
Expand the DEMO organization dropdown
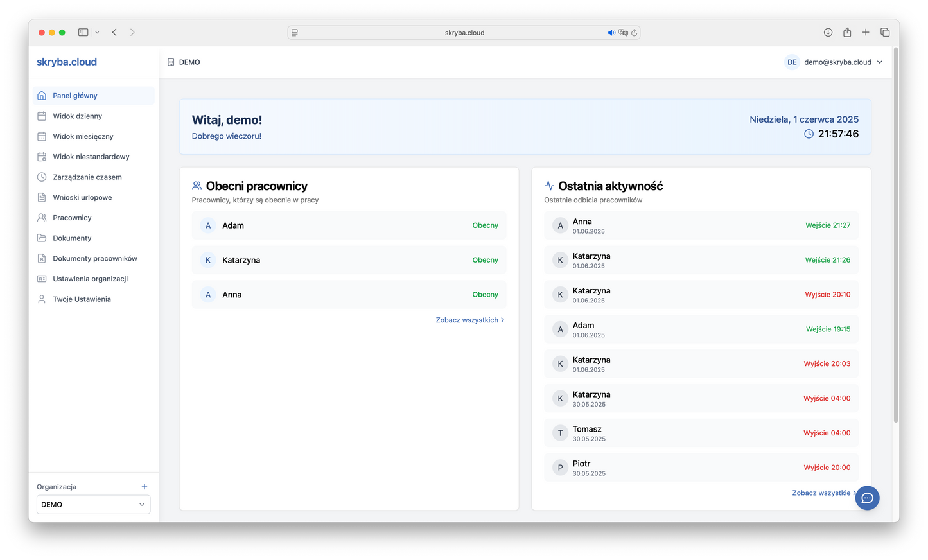point(93,505)
